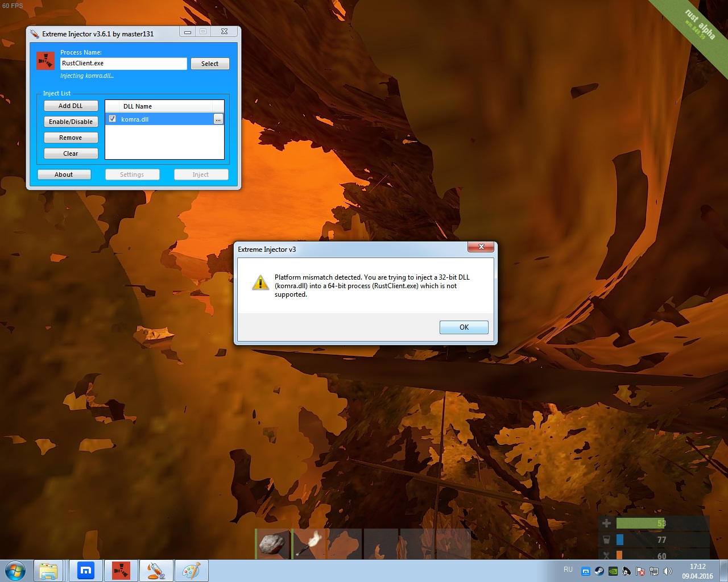The height and width of the screenshot is (582, 728).
Task: Click OK in the platform mismatch dialog
Action: pos(464,327)
